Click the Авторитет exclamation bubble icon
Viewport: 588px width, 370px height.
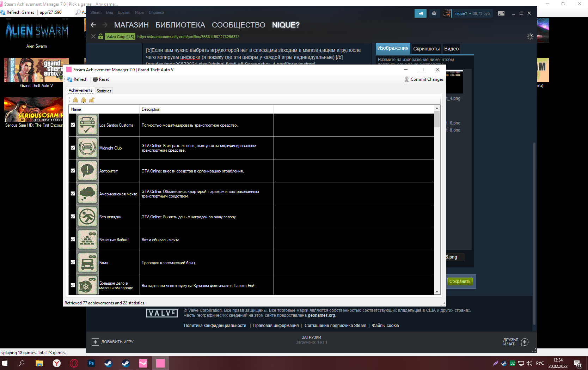coord(87,171)
